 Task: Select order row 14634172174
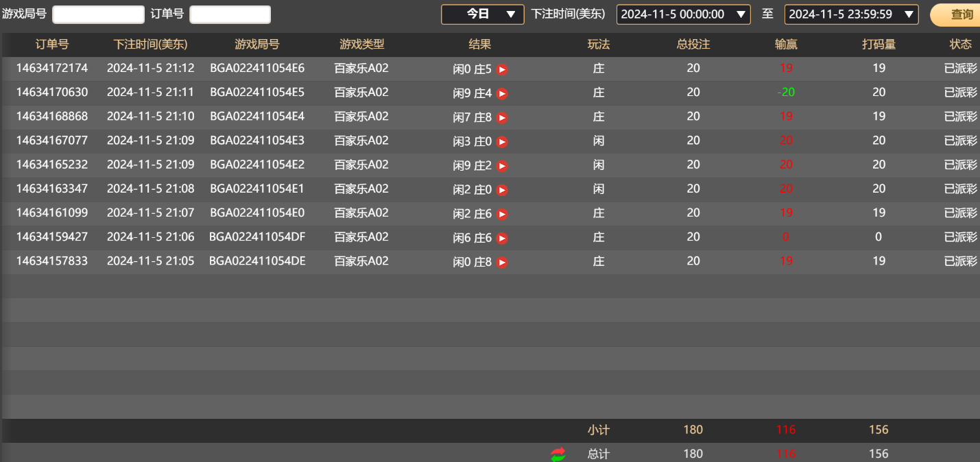coord(51,69)
